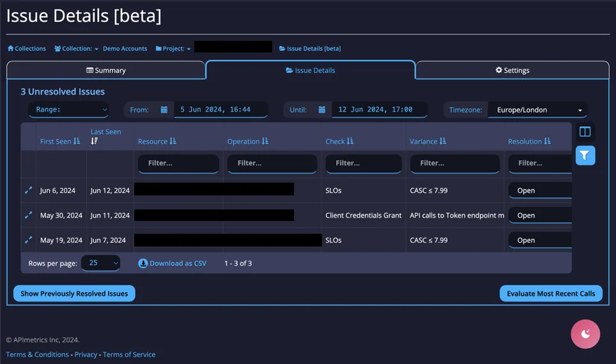Toggle the table filter funnel button
The width and height of the screenshot is (616, 364).
click(x=585, y=155)
